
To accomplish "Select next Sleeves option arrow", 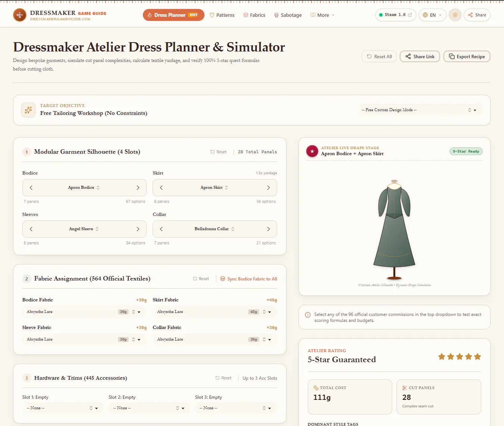I will pyautogui.click(x=138, y=229).
